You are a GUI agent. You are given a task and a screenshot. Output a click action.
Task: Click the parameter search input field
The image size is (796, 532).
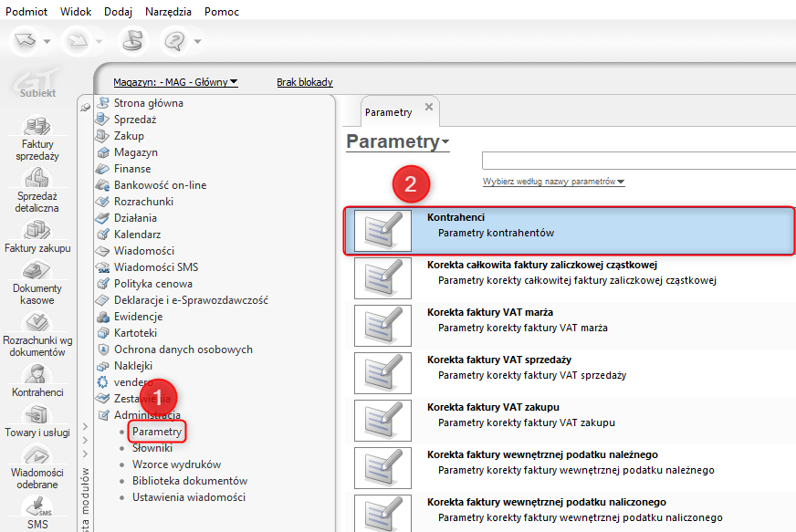639,160
